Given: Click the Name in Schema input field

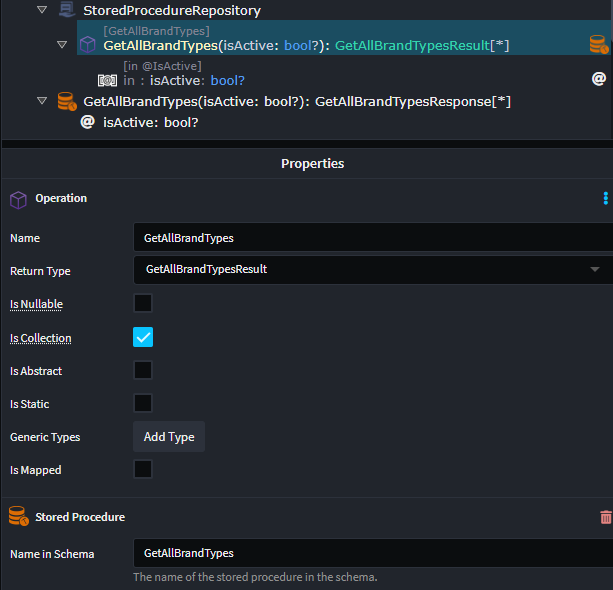Looking at the screenshot, I should click(x=373, y=553).
